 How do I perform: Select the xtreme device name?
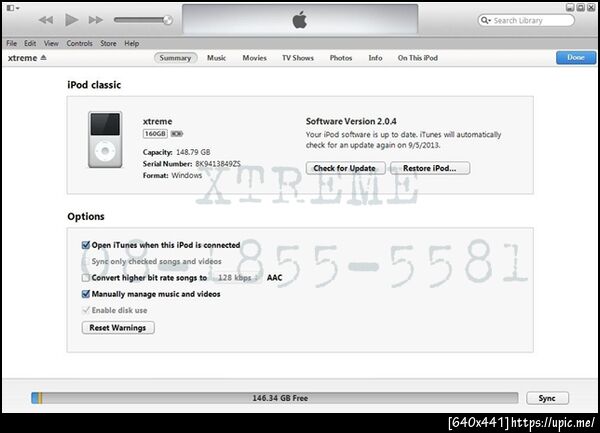[22, 58]
